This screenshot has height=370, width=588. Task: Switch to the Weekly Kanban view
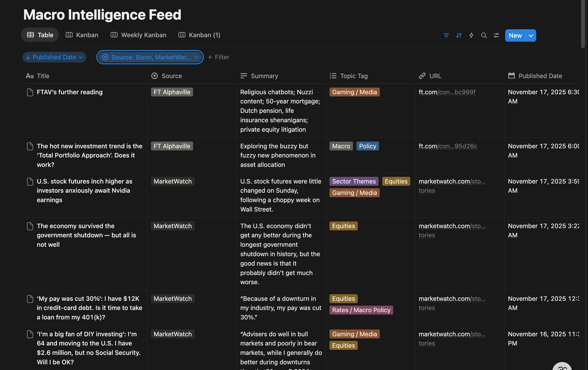pos(138,35)
